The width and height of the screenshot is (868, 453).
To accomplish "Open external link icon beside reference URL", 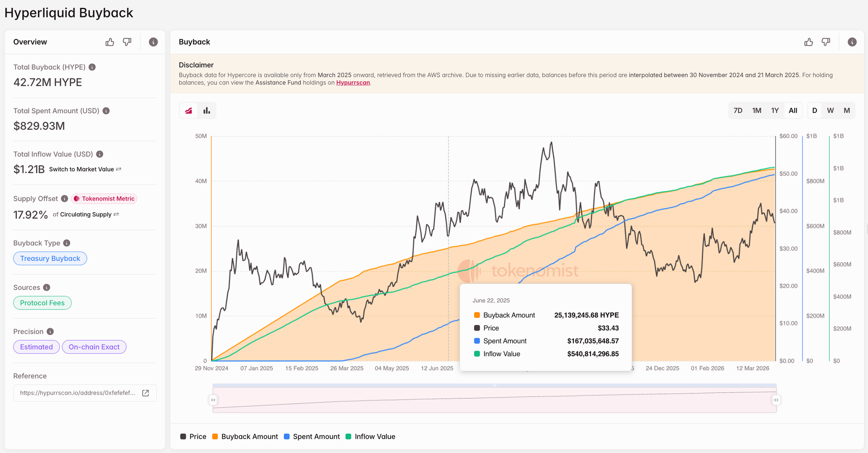I will click(146, 393).
